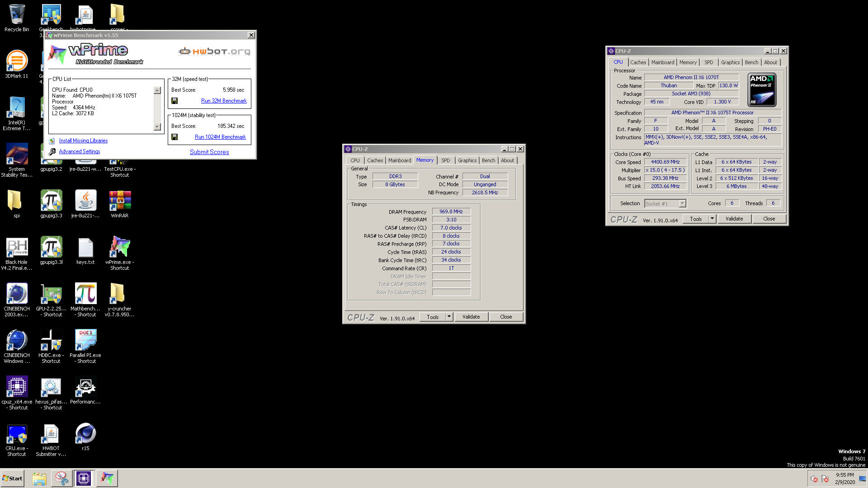Select the Caches tab in right CPU-Z window
This screenshot has width=868, height=488.
(x=638, y=62)
